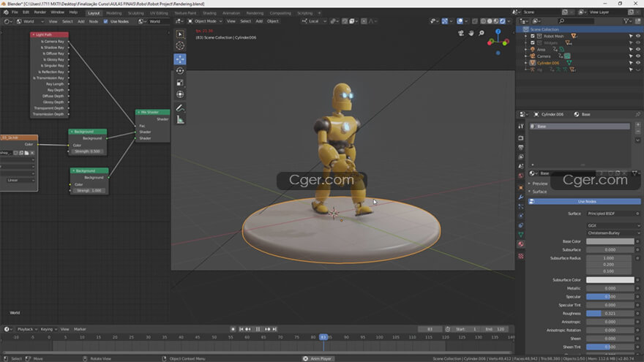The width and height of the screenshot is (644, 362).
Task: Switch to the Shading workspace tab
Action: [x=209, y=13]
